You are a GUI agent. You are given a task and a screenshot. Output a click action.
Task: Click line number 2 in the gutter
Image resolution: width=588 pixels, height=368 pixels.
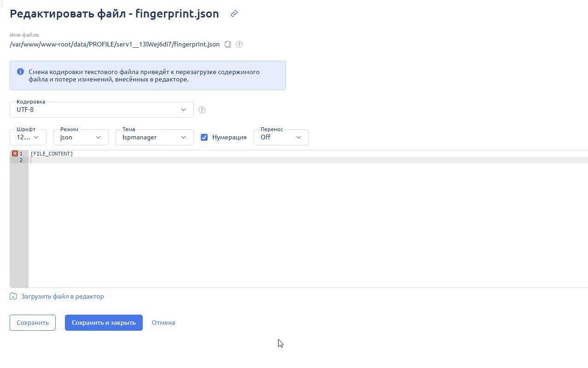(21, 160)
